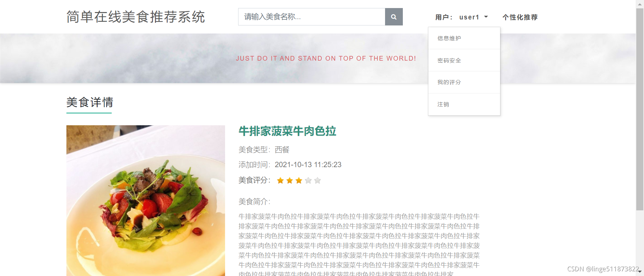This screenshot has height=276, width=644.
Task: Collapse the user1 dropdown caret
Action: pos(486,17)
